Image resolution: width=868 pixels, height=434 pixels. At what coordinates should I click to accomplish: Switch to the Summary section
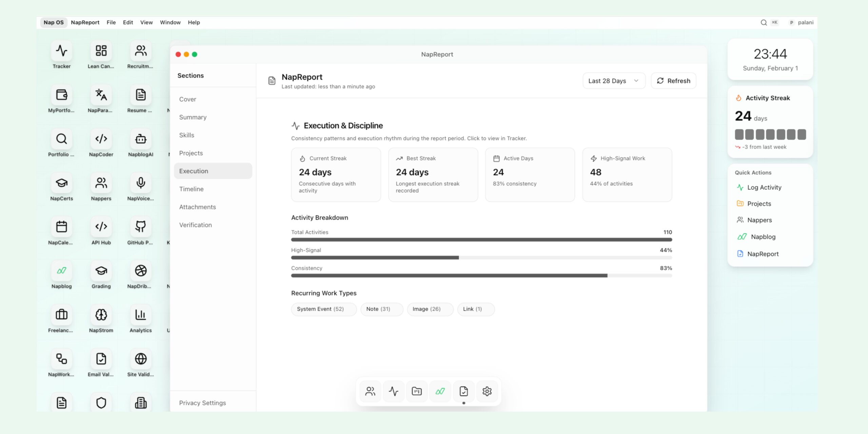click(x=193, y=117)
